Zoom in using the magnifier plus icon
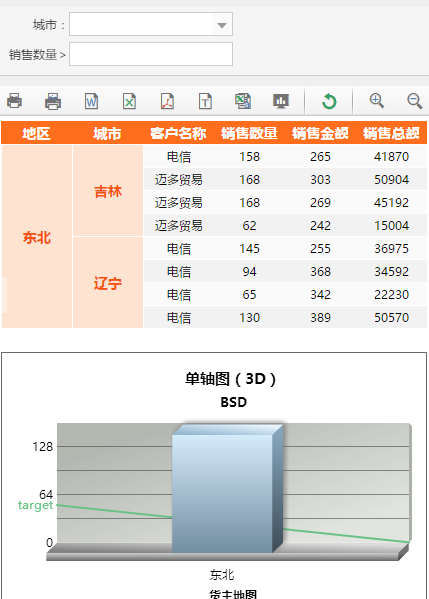Viewport: 429px width, 599px height. 377,101
